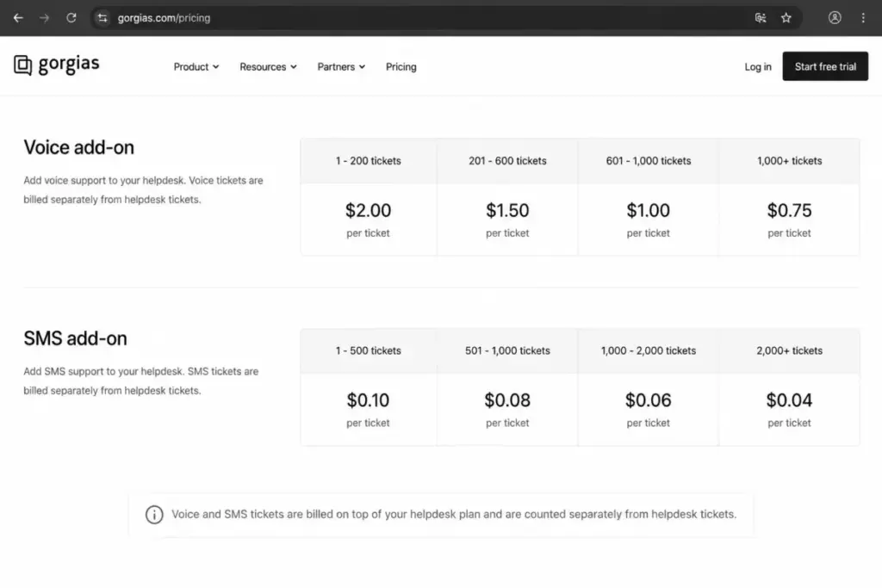Reload the page with refresh icon
The width and height of the screenshot is (882, 588).
[71, 18]
